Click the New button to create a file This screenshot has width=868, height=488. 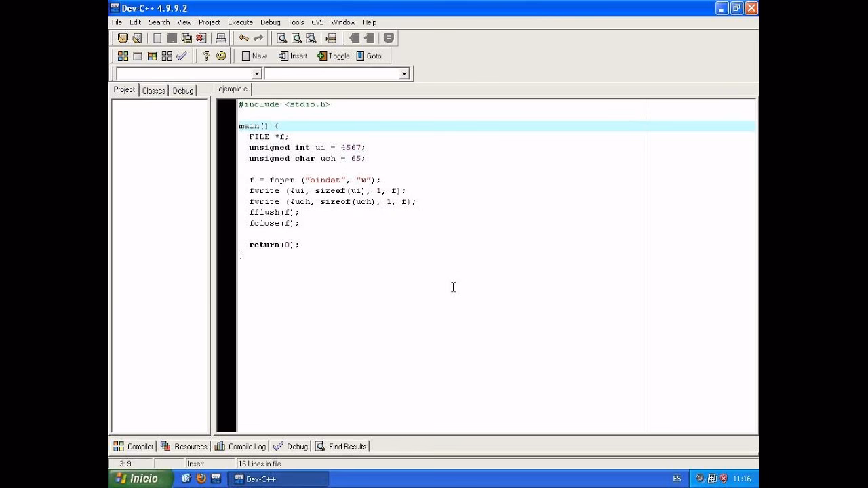pyautogui.click(x=253, y=56)
